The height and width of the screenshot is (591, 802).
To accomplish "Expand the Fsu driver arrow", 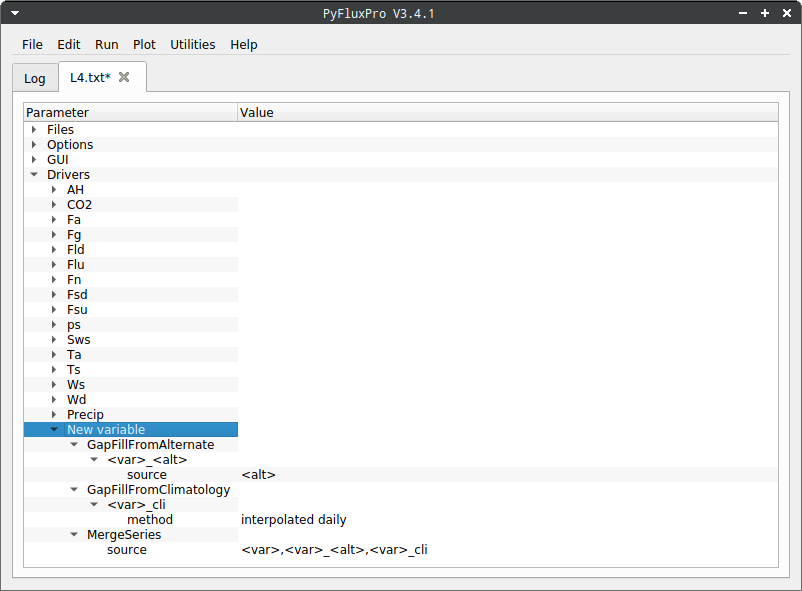I will tap(54, 310).
